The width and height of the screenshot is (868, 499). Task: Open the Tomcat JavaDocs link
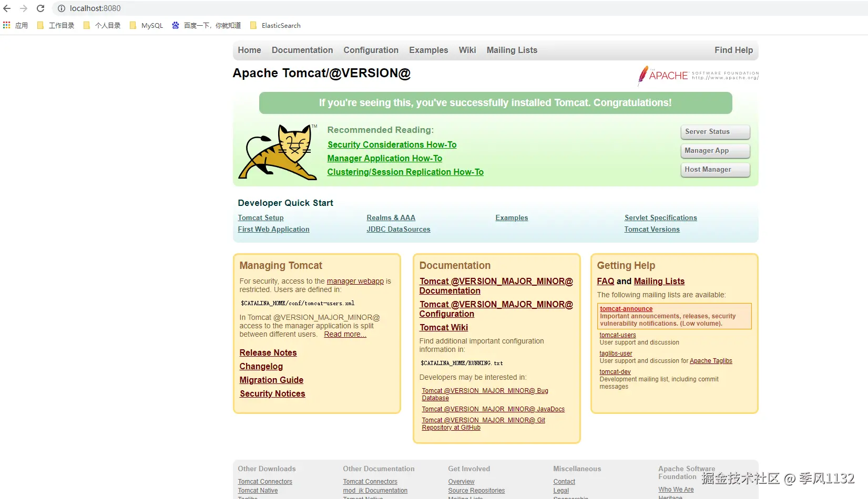point(493,410)
